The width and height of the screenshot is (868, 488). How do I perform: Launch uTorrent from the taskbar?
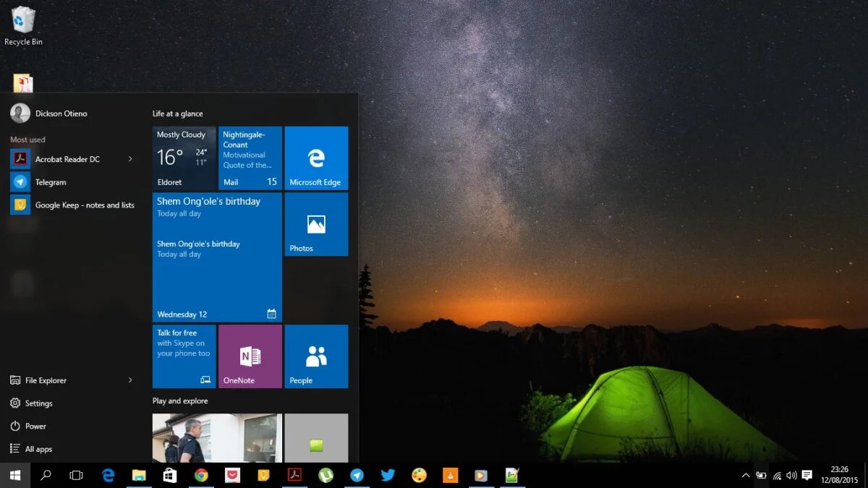325,475
